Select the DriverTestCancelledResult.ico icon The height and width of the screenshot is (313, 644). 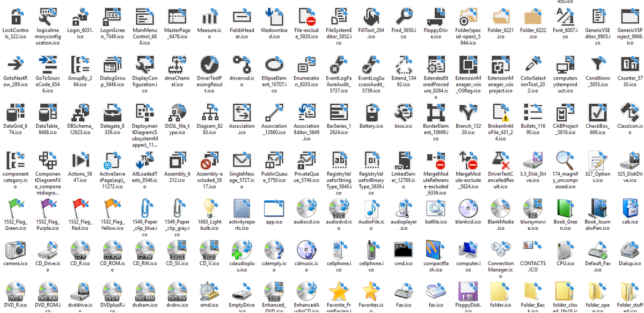(500, 160)
